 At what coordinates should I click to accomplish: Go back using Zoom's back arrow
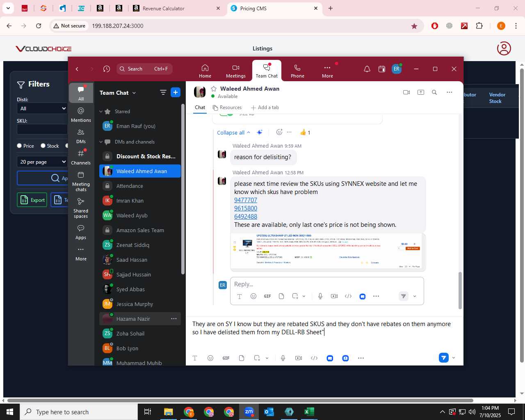pos(77,69)
